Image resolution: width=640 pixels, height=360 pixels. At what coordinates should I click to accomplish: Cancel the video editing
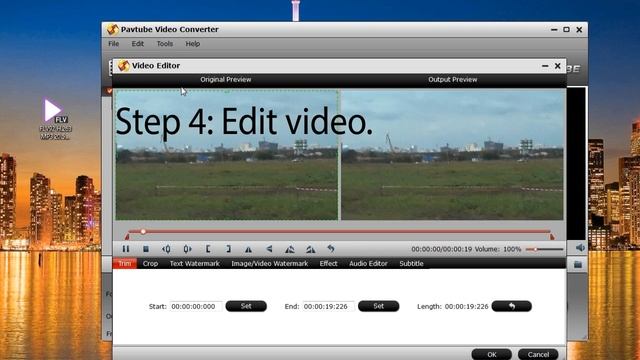(x=538, y=354)
